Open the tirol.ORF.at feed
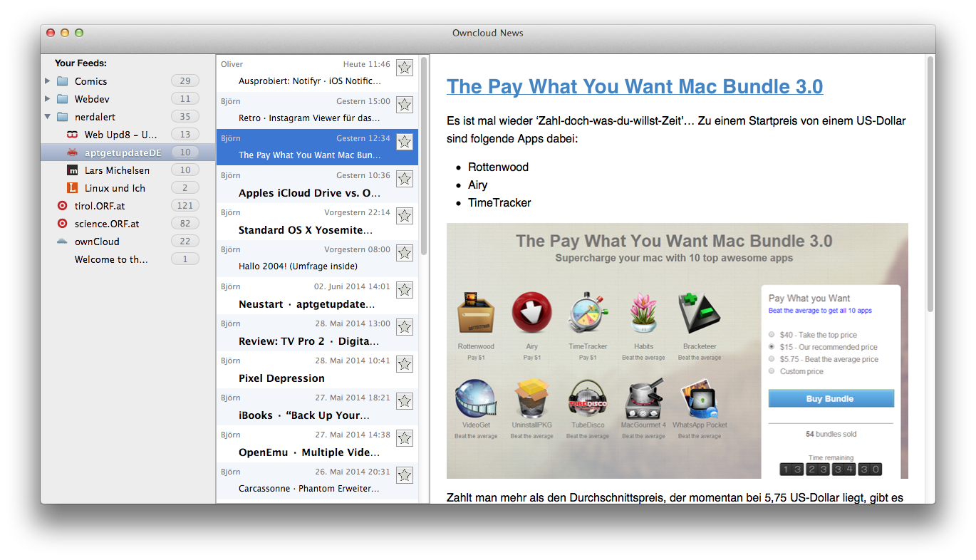This screenshot has width=976, height=560. 128,205
